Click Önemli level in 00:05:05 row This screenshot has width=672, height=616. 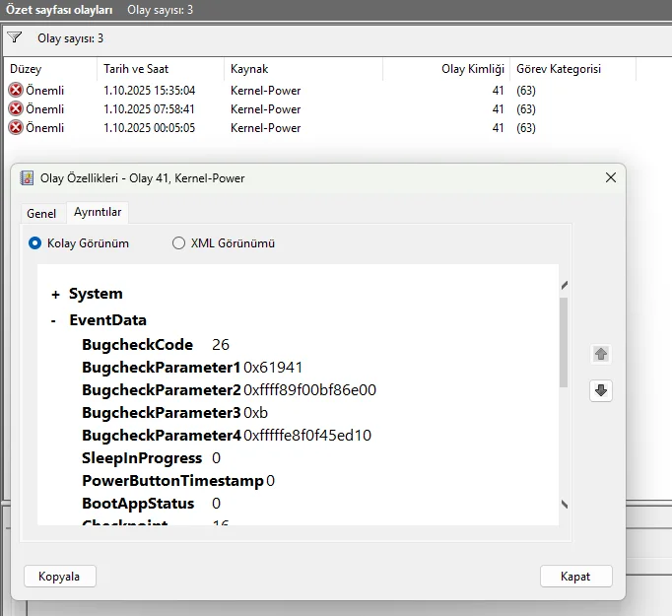point(44,128)
